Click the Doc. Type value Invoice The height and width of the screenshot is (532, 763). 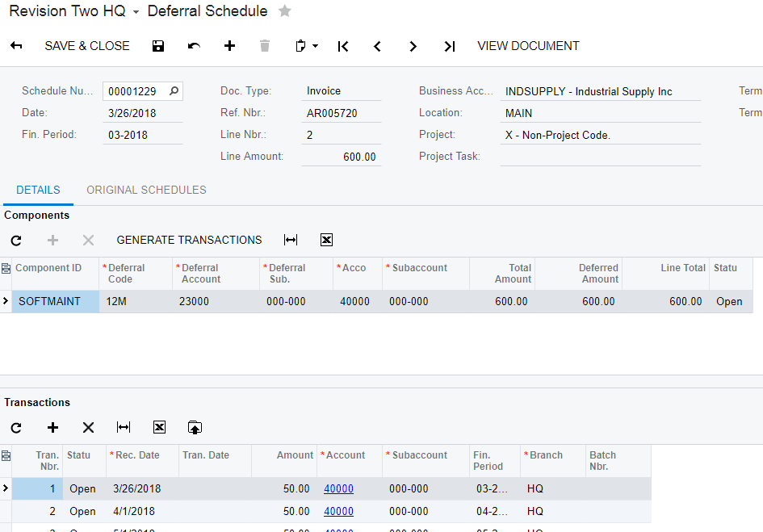coord(341,91)
